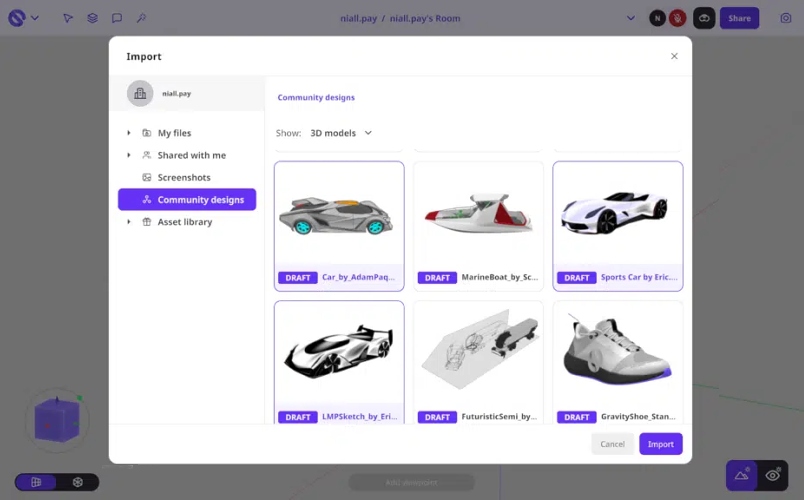This screenshot has width=804, height=500.
Task: Click the Import button
Action: tap(660, 444)
